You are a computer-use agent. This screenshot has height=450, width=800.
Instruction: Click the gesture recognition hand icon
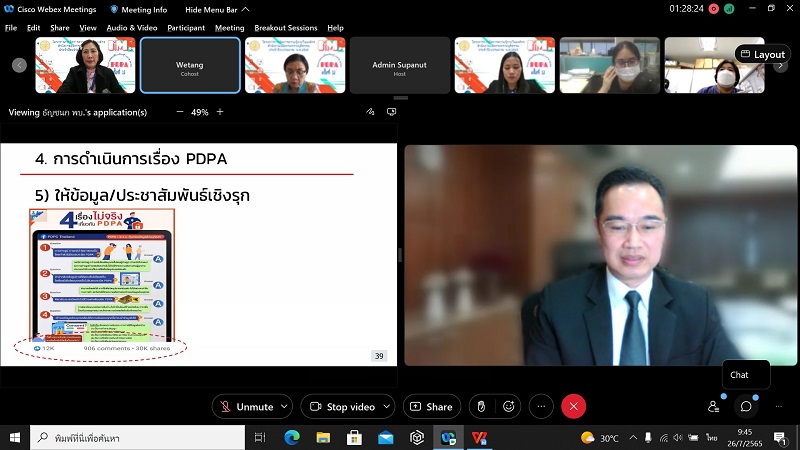pos(480,407)
